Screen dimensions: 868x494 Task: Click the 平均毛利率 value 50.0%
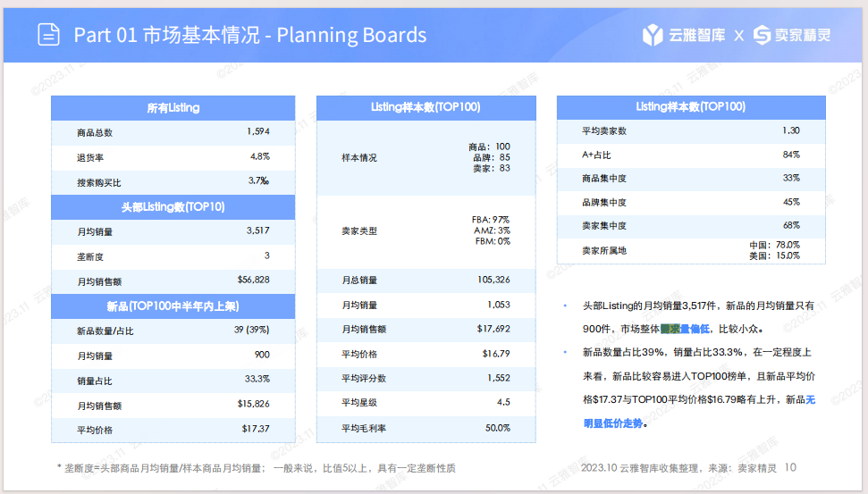[498, 428]
